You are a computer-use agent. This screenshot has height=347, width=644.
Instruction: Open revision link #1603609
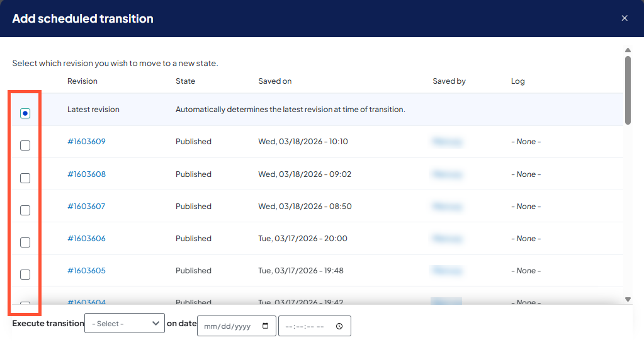[86, 141]
